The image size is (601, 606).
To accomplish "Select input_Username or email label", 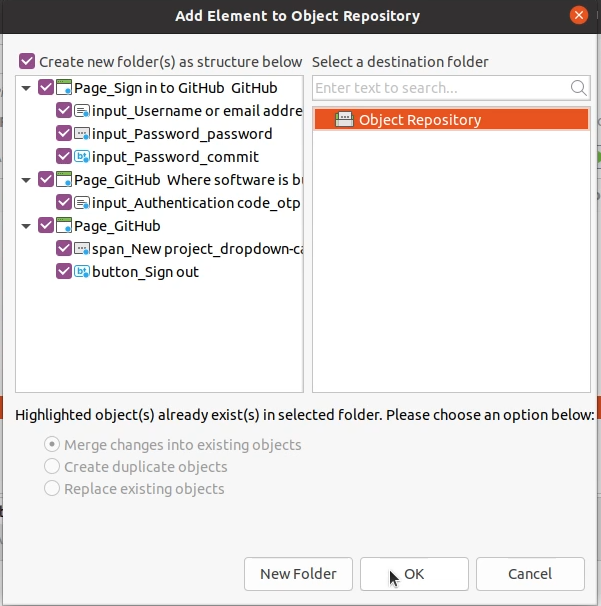I will point(197,111).
